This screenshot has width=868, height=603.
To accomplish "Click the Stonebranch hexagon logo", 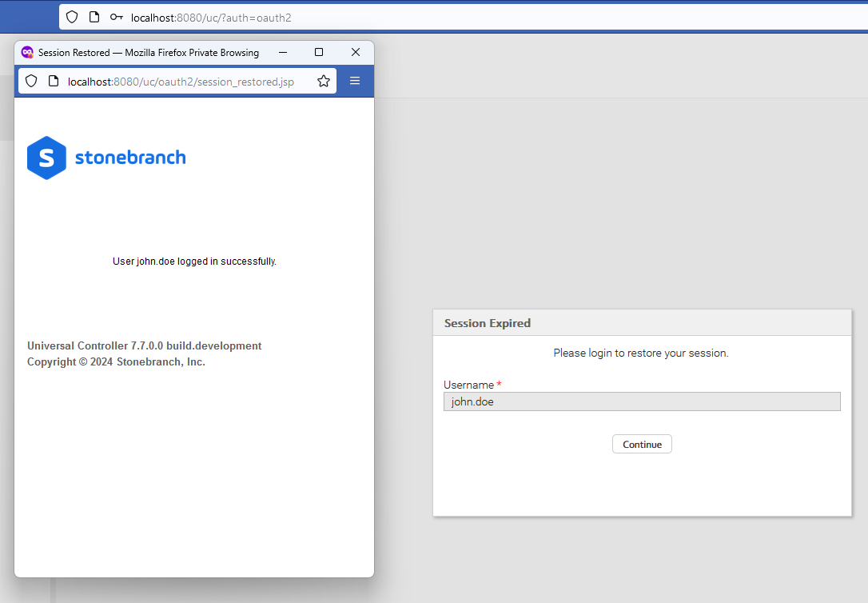I will point(46,158).
